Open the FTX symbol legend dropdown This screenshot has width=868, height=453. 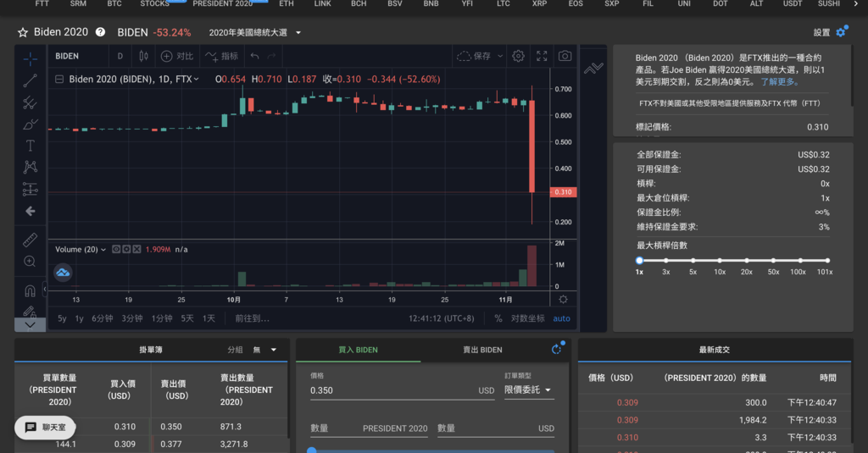pyautogui.click(x=196, y=79)
